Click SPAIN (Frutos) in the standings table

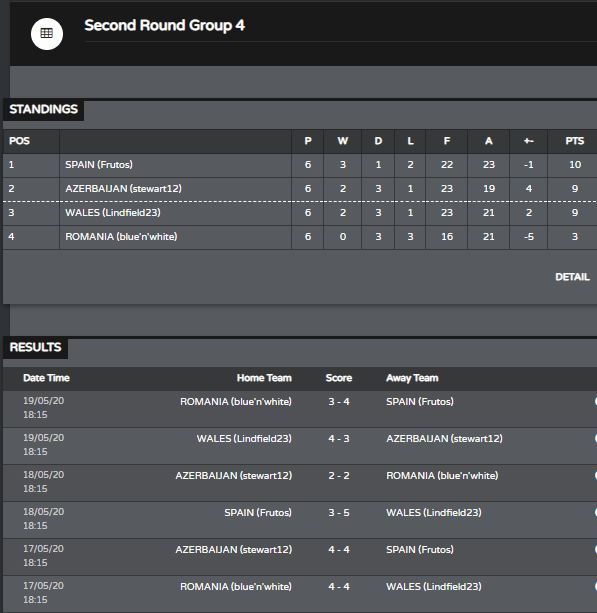coord(99,165)
